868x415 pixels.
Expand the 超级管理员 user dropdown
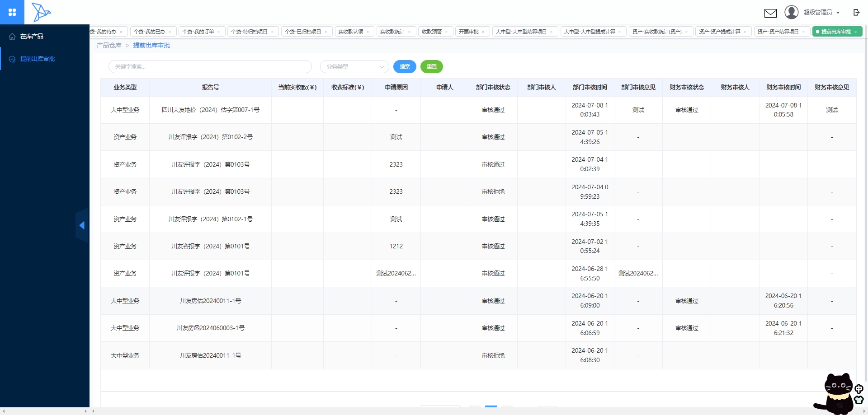pos(821,12)
